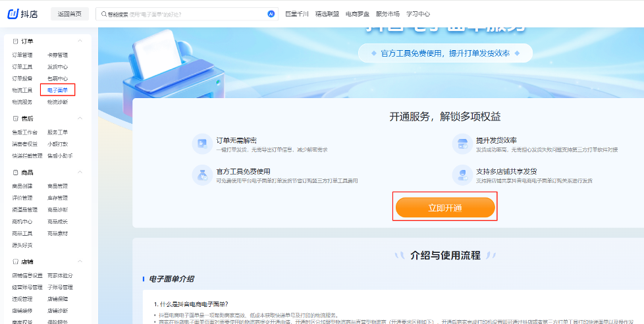Collapse the 售后 sidebar section
644x324 pixels.
(x=80, y=119)
